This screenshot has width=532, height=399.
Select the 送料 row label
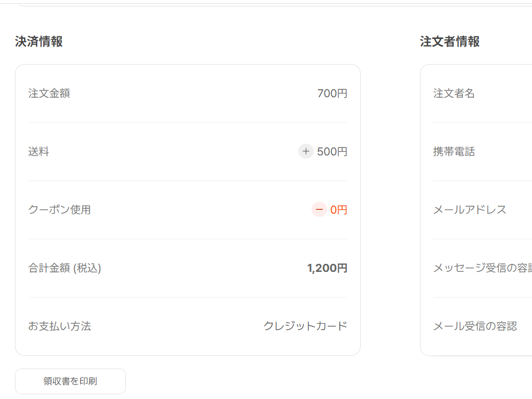[x=38, y=152]
